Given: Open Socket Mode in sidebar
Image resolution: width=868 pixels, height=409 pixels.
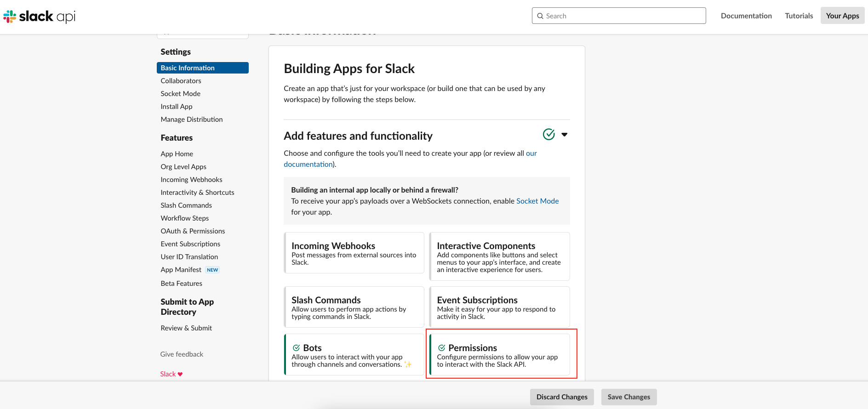Looking at the screenshot, I should coord(181,94).
